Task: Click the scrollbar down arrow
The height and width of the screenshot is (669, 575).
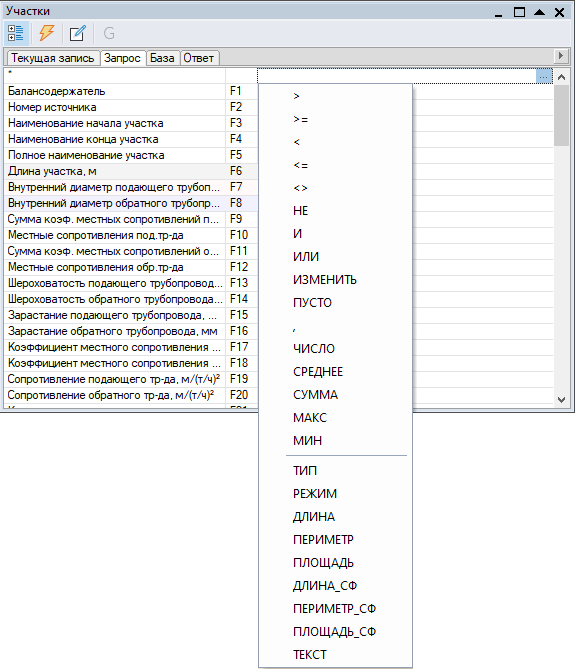Action: click(x=561, y=400)
